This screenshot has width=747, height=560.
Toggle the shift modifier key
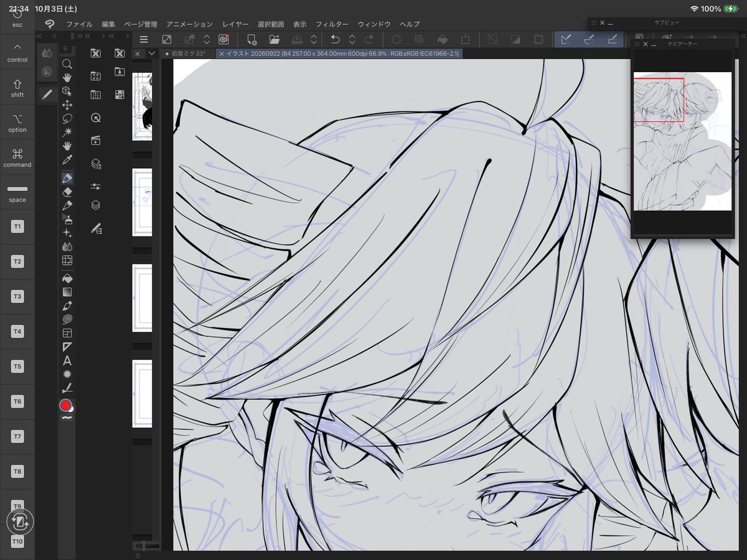click(17, 88)
